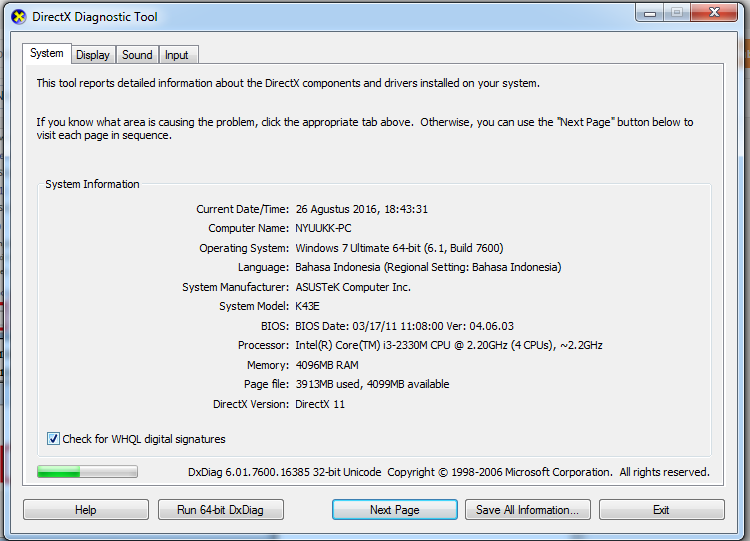Image resolution: width=750 pixels, height=541 pixels.
Task: Click the 3913MB used page file value
Action: tap(373, 384)
